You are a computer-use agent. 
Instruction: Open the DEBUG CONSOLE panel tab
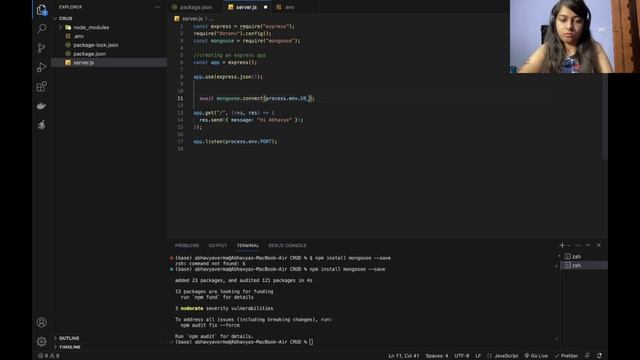287,245
